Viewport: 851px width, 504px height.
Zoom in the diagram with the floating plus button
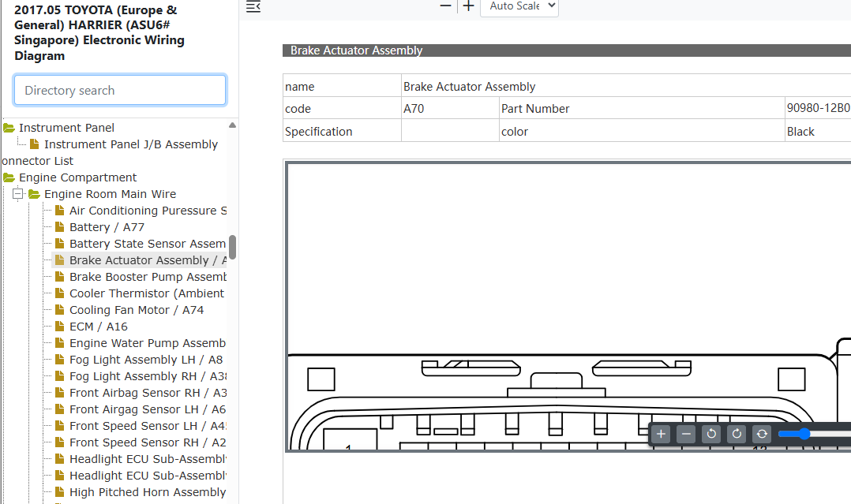coord(661,434)
